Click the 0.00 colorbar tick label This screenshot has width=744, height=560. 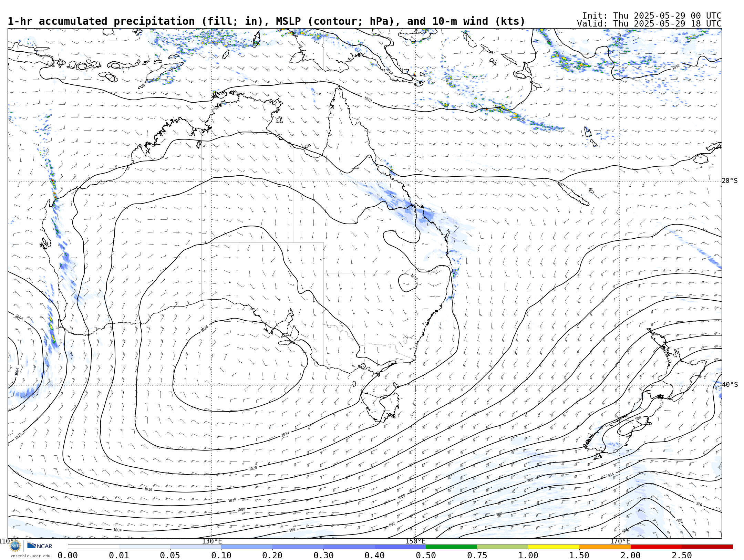point(68,556)
